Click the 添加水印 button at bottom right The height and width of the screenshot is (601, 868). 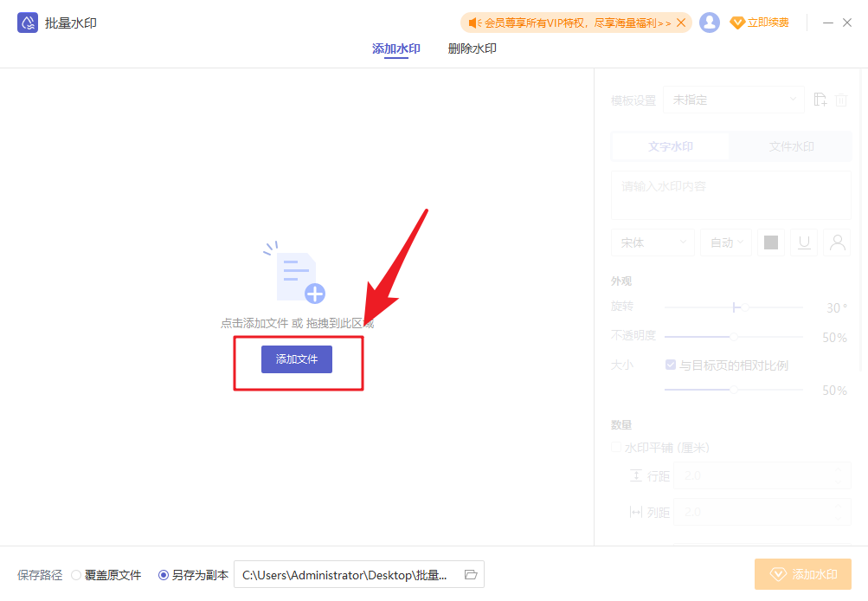tap(802, 573)
